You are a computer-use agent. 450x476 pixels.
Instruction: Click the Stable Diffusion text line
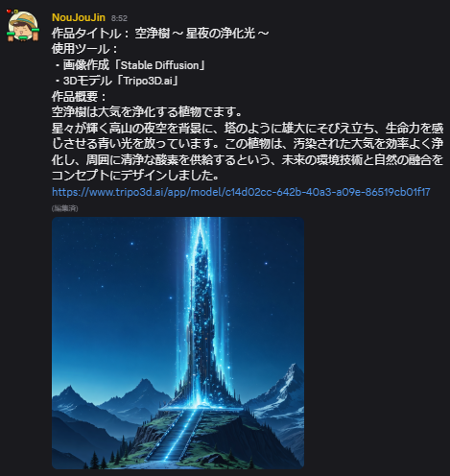[129, 65]
